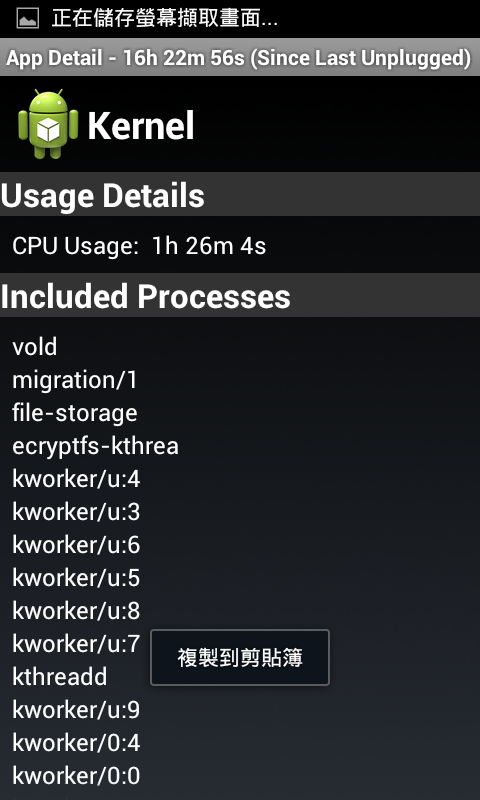The height and width of the screenshot is (800, 480).
Task: Tap the Android Kernel app icon
Action: pos(48,124)
